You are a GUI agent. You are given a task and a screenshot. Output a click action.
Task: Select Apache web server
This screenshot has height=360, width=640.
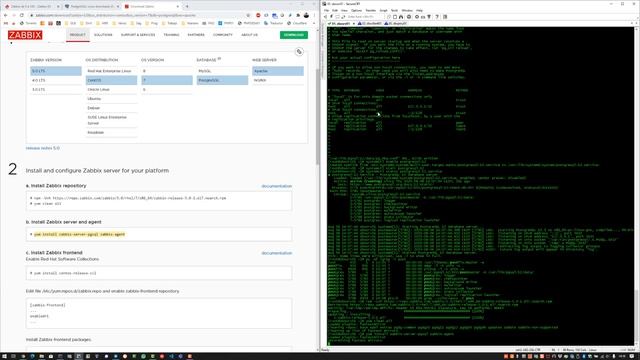278,71
